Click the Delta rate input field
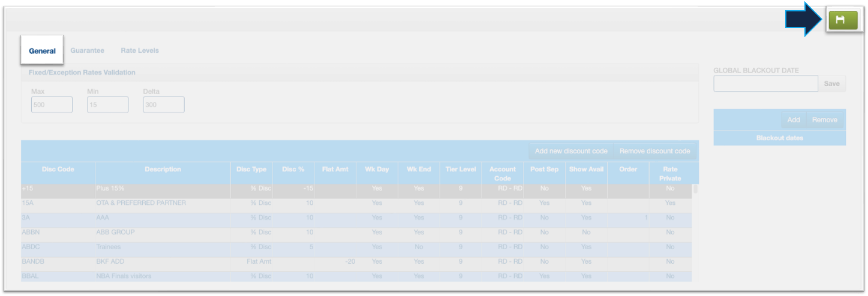Screen dimensions: 868x296 (163, 105)
